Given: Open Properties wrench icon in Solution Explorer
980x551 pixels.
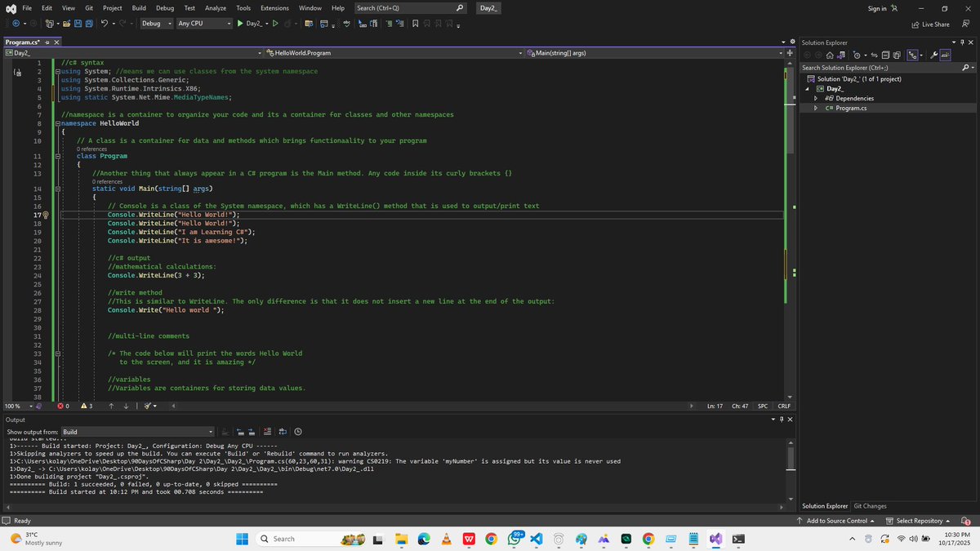Looking at the screenshot, I should [933, 56].
